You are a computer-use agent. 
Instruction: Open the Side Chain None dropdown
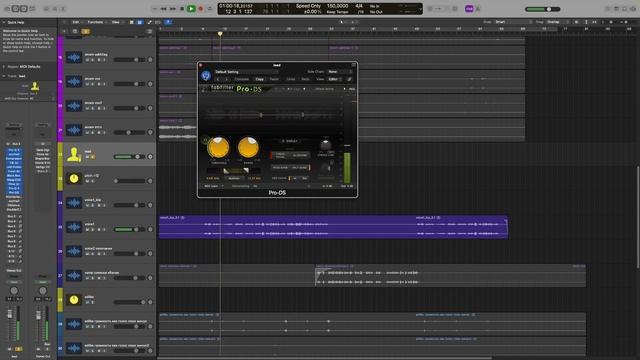pos(339,72)
